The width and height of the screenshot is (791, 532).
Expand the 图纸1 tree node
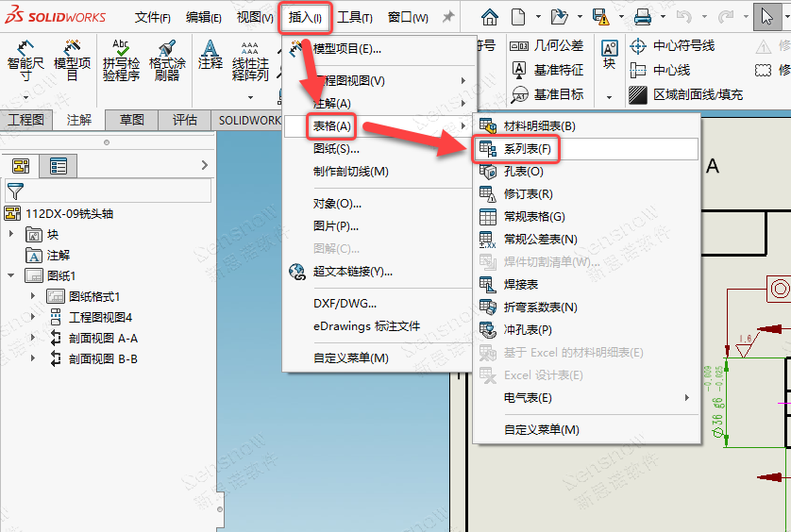coord(11,276)
